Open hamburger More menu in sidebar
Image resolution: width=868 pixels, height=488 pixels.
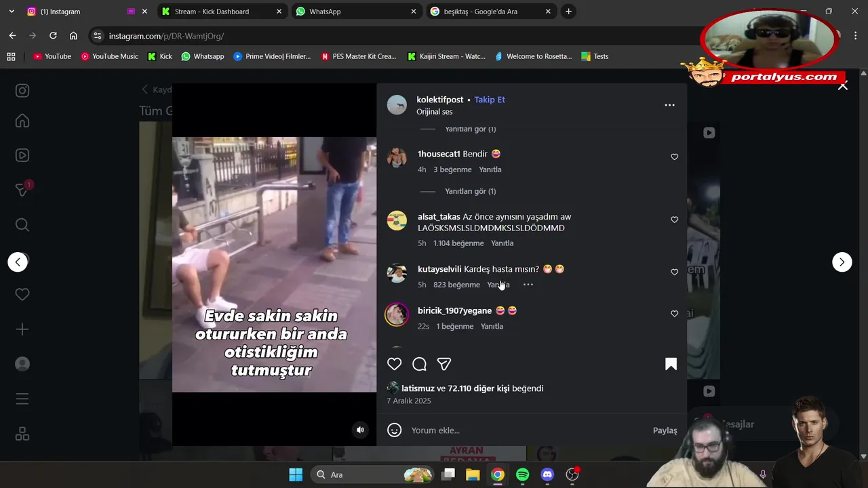point(22,399)
